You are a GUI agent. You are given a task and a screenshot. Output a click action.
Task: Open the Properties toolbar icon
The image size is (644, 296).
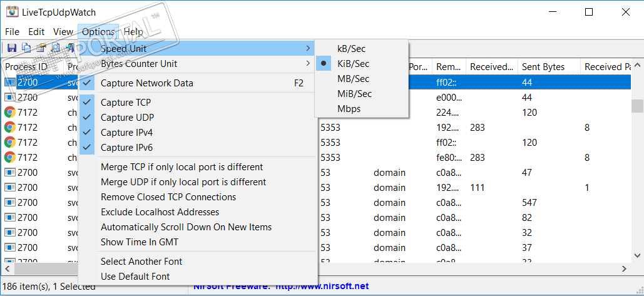pos(41,48)
